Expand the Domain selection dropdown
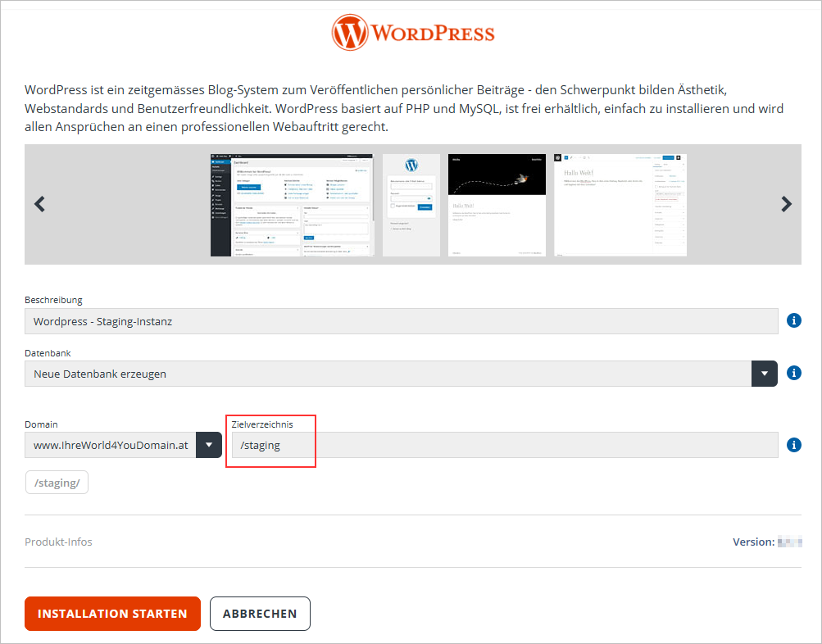 [210, 445]
